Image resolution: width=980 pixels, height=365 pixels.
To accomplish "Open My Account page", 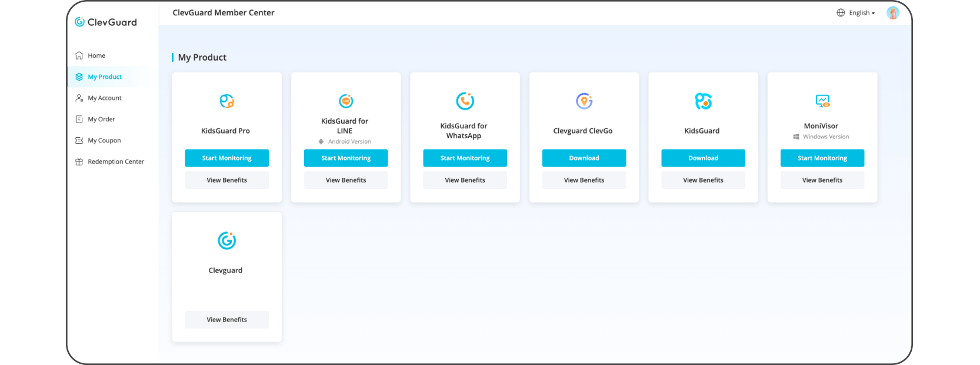I will pyautogui.click(x=104, y=98).
